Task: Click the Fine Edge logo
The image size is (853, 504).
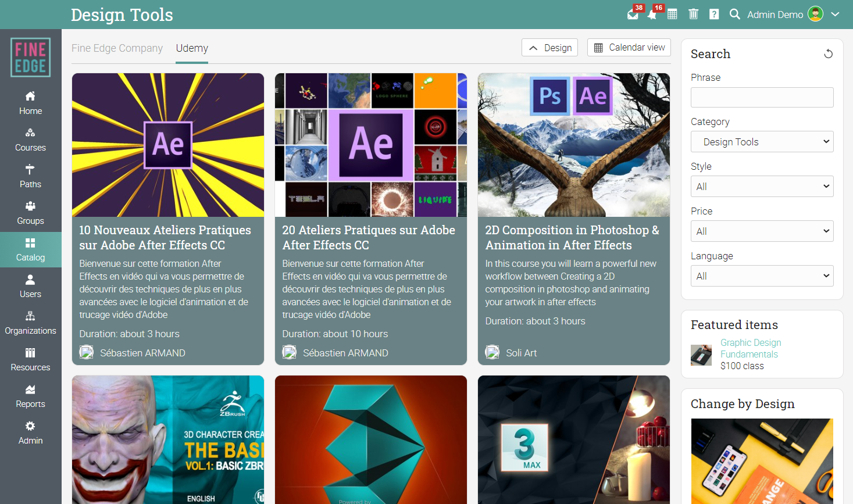Action: pos(31,58)
